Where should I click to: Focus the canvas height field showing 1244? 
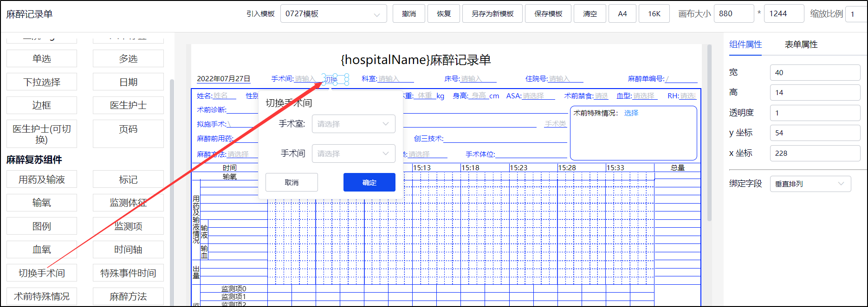pyautogui.click(x=784, y=14)
